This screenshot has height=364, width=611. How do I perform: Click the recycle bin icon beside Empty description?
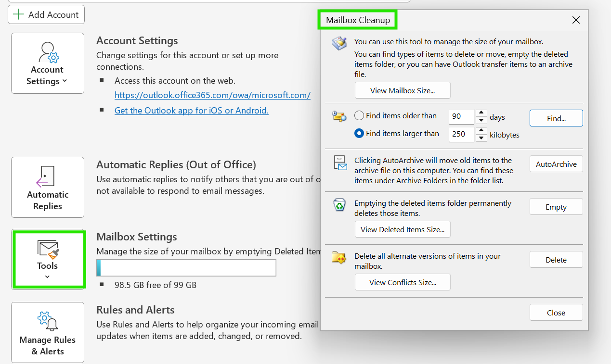(339, 205)
